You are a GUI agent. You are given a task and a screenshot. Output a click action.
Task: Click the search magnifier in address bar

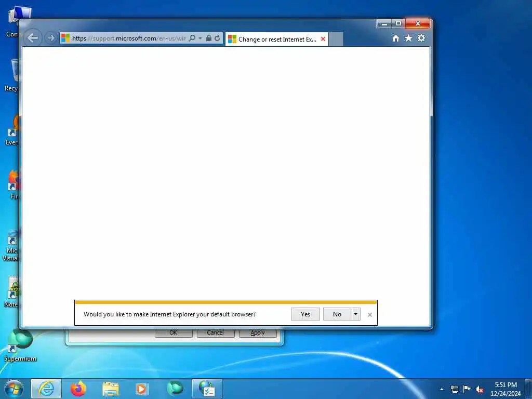click(192, 38)
